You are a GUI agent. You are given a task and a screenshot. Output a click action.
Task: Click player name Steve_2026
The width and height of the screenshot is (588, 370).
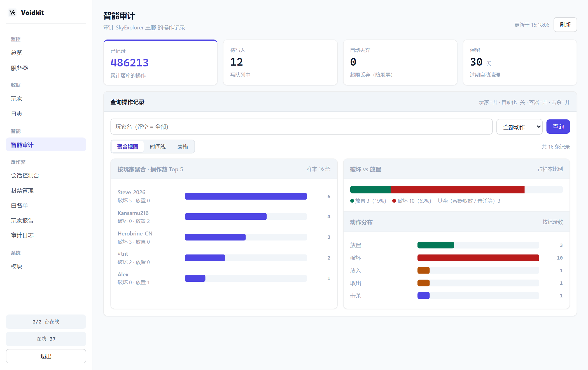[131, 192]
